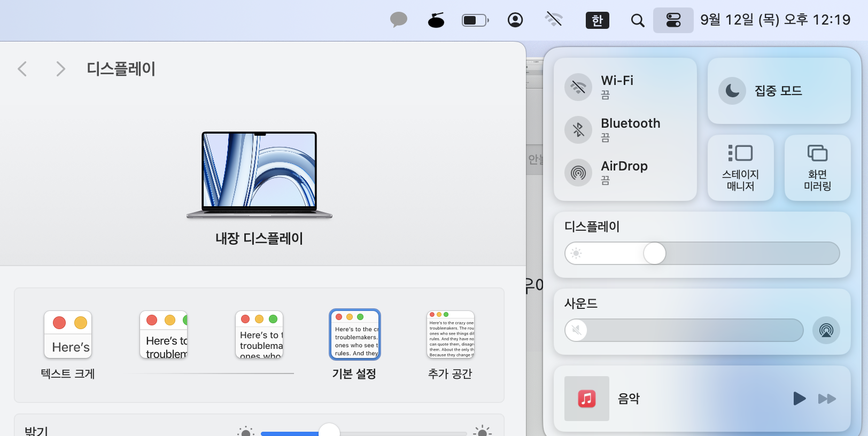Go back with the left chevron button
Viewport: 868px width, 436px height.
tap(22, 68)
